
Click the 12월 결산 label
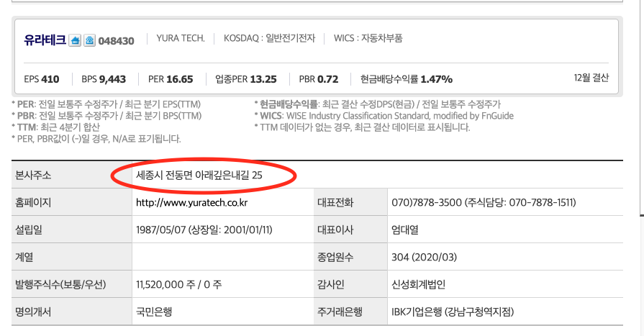tap(591, 78)
